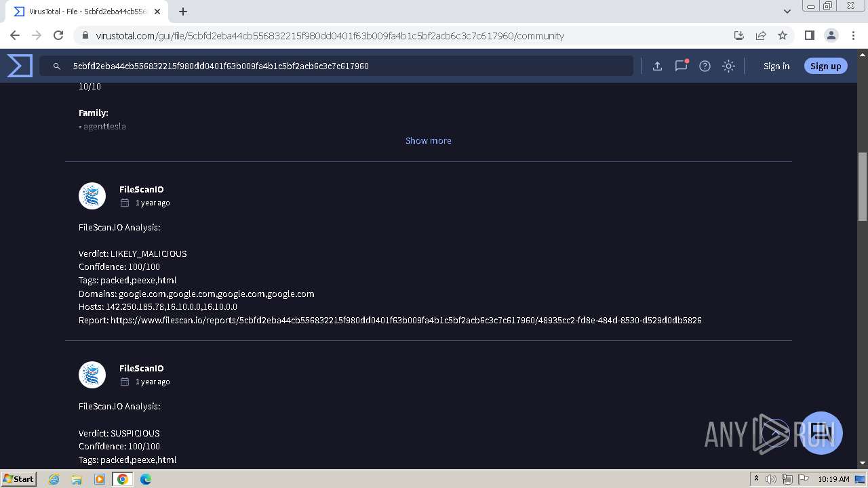Viewport: 868px width, 488px height.
Task: Click the network tray icon
Action: [x=787, y=479]
